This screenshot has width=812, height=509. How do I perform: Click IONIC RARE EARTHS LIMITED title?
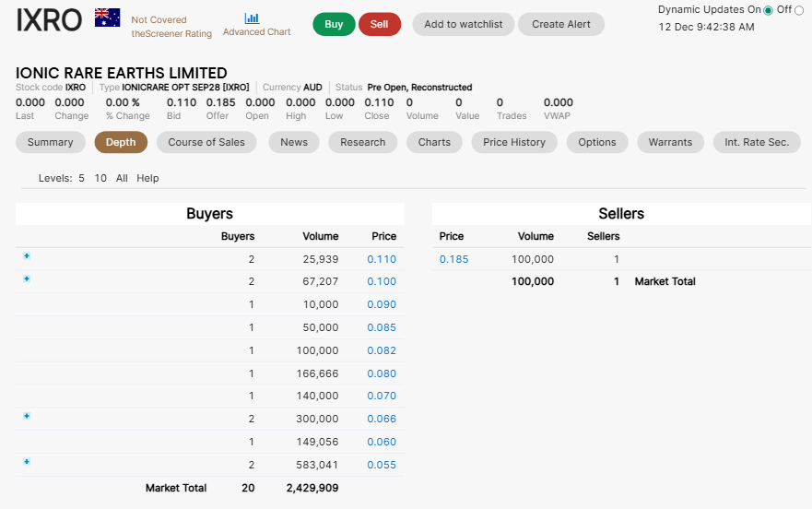(121, 73)
